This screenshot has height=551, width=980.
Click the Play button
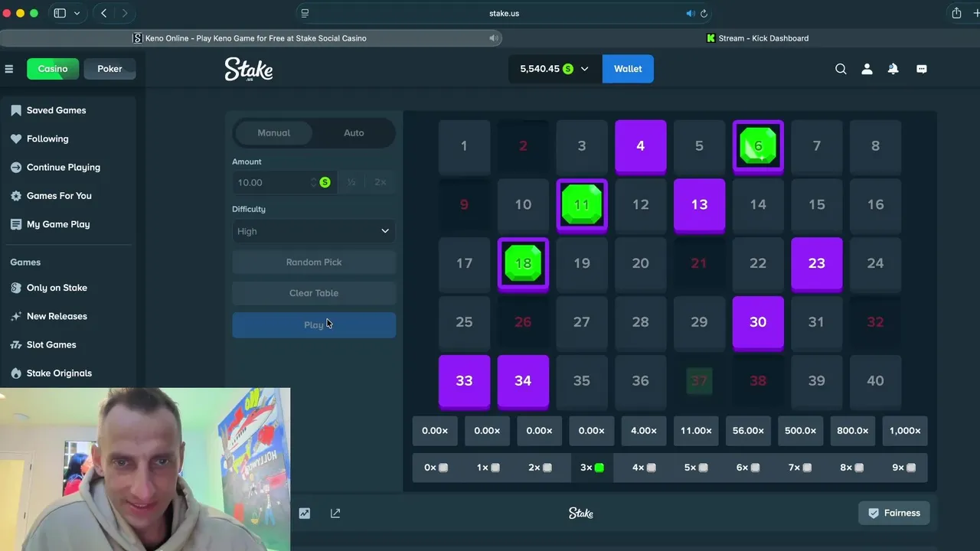coord(314,325)
